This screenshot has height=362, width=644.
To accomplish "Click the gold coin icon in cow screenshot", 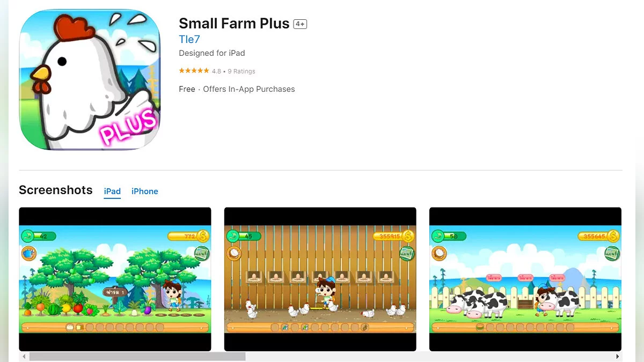I will (613, 236).
